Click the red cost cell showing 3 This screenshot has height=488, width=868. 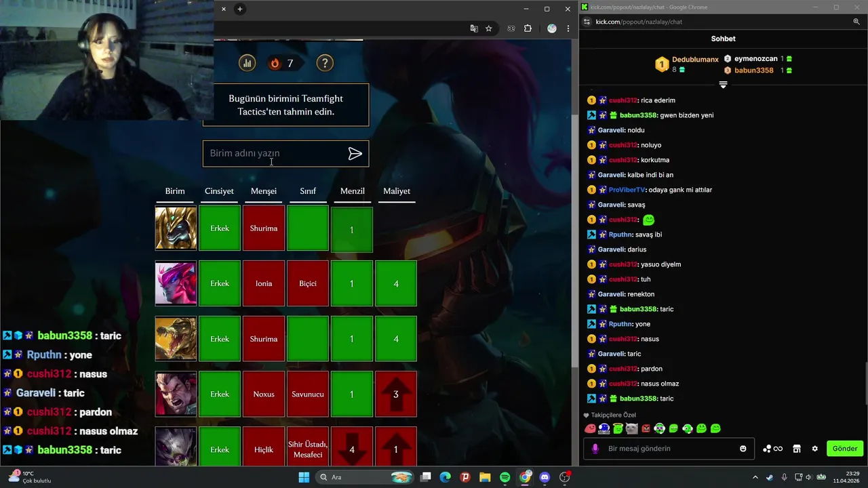pos(396,394)
